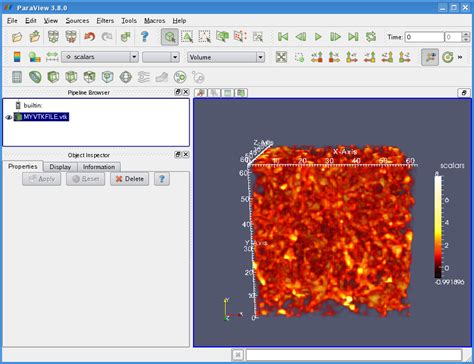The image size is (474, 364).
Task: Jump to last animation frame
Action: (x=353, y=37)
